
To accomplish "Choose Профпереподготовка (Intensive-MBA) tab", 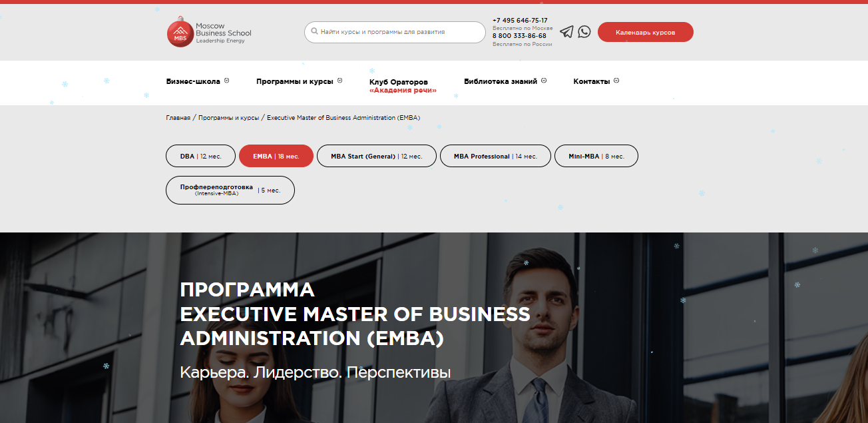I will pyautogui.click(x=230, y=190).
